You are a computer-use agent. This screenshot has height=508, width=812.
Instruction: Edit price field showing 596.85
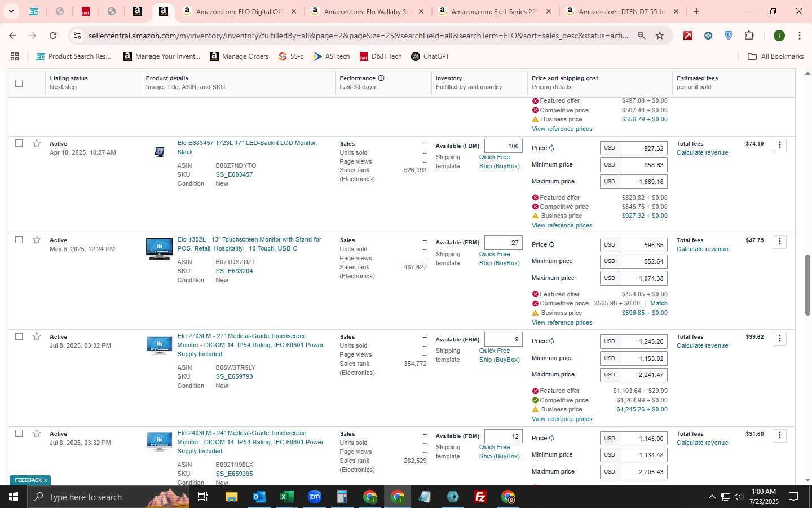pyautogui.click(x=643, y=245)
